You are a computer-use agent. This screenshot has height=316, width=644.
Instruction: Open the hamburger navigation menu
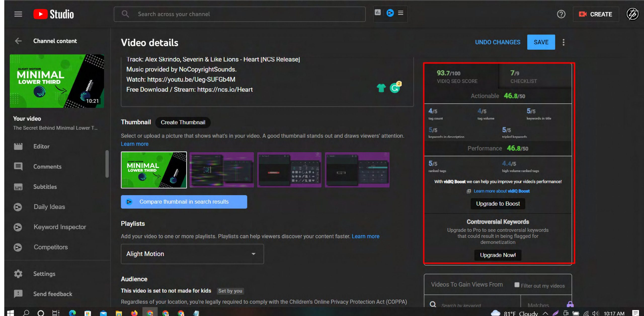18,14
